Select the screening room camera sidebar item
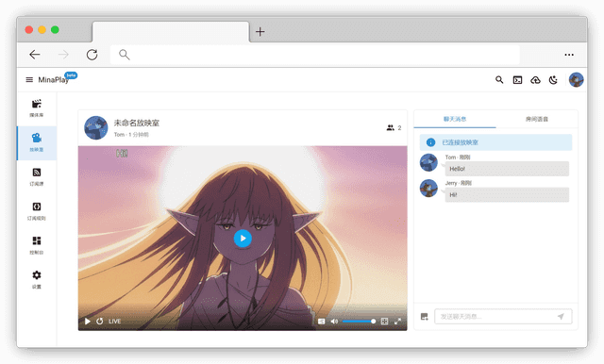Viewport: 604px width, 364px height. [x=37, y=142]
